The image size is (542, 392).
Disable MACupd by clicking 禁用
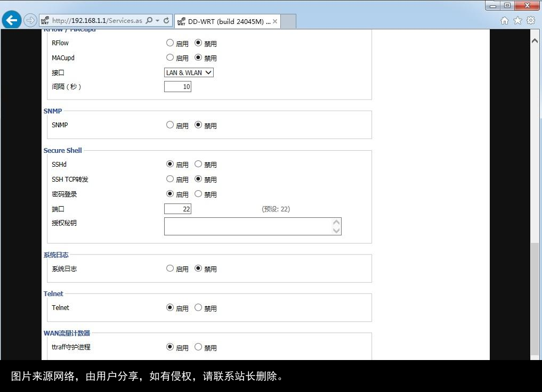point(199,58)
